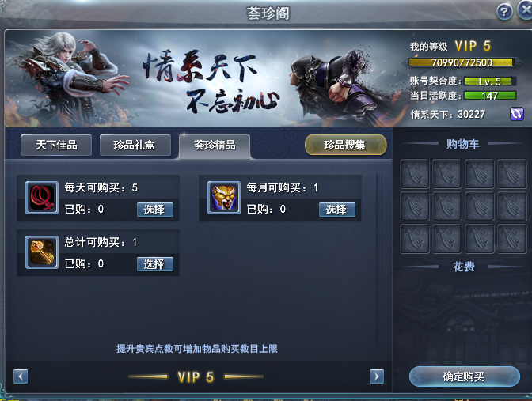Open help with the question mark icon
The height and width of the screenshot is (401, 532).
tap(504, 12)
